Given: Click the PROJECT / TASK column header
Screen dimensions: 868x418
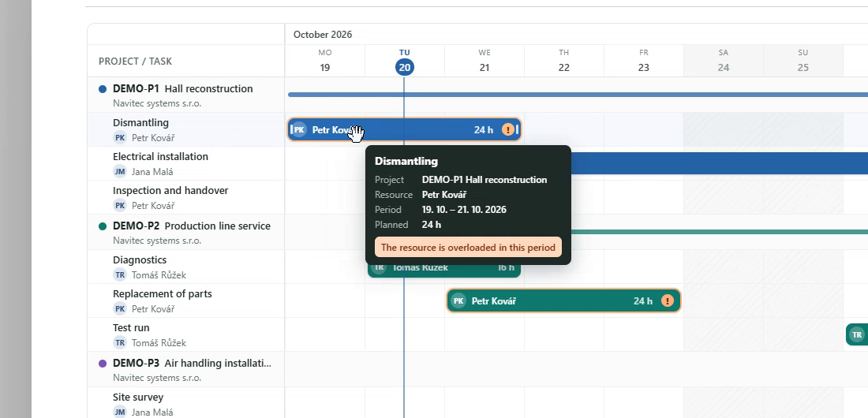Looking at the screenshot, I should coord(135,61).
